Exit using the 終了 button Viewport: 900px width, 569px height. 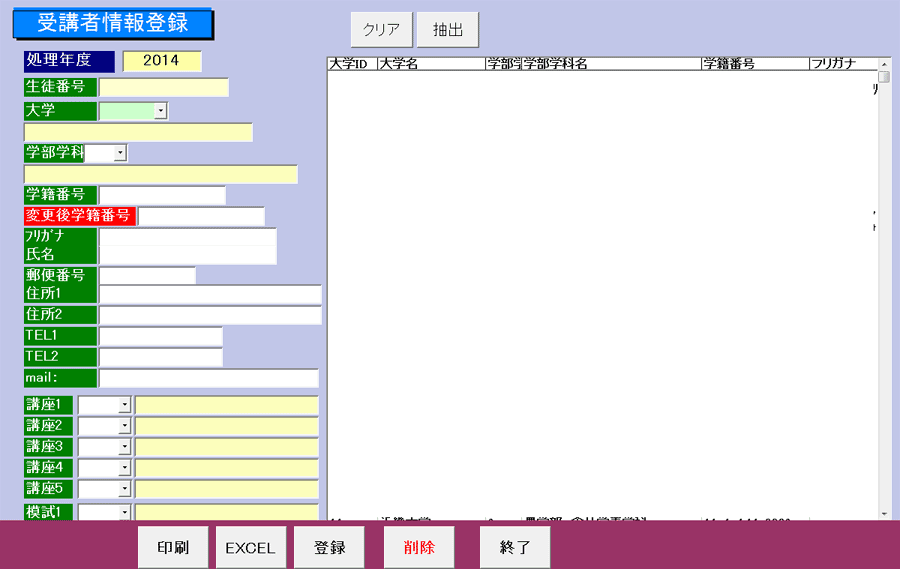click(x=514, y=547)
